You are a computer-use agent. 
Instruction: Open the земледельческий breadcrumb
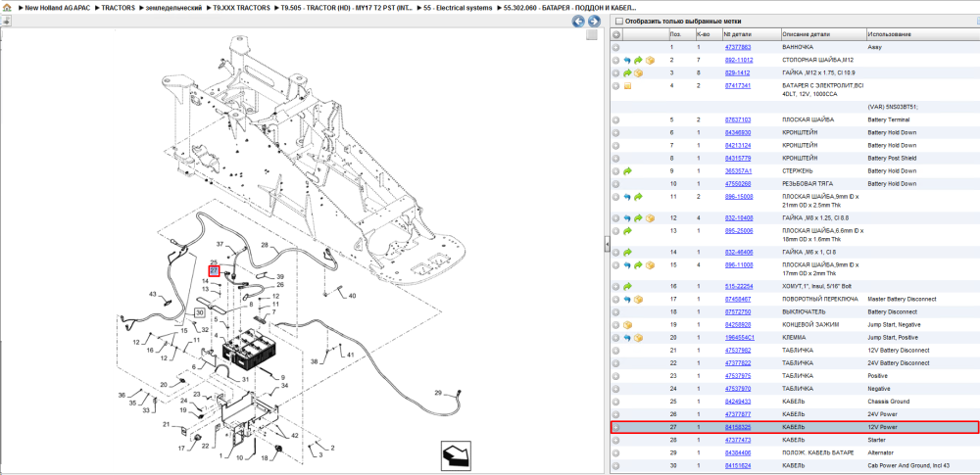pyautogui.click(x=174, y=8)
